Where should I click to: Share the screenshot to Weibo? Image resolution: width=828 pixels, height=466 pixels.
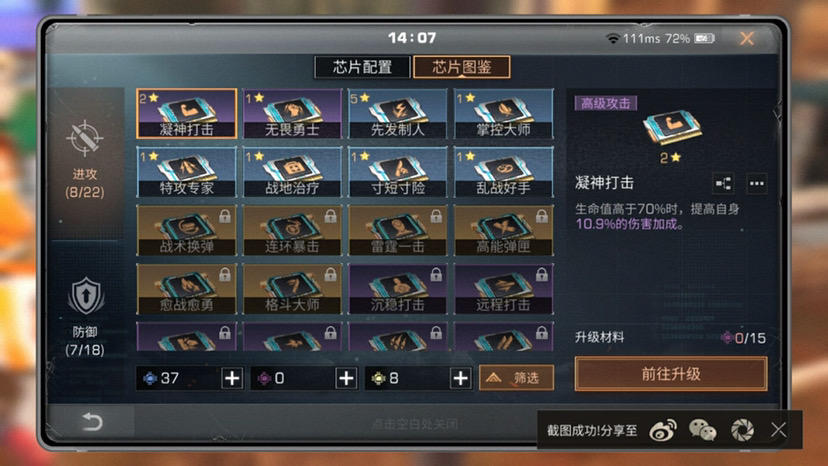(x=663, y=430)
